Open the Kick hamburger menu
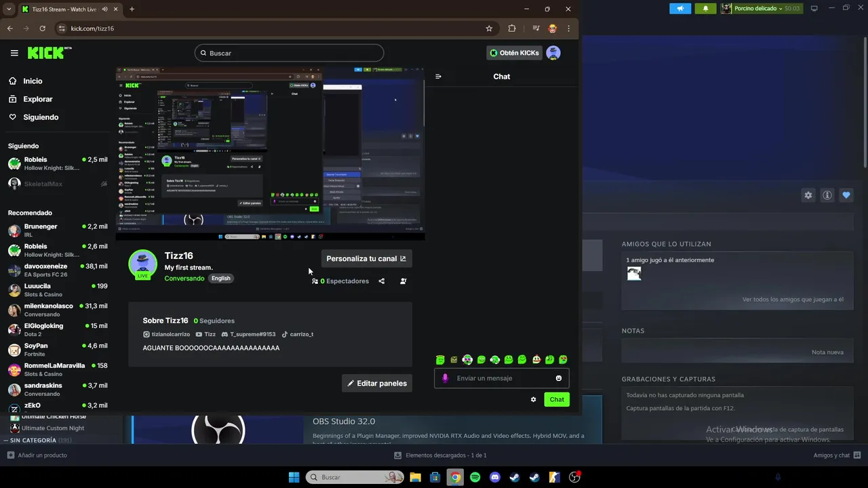Image resolution: width=868 pixels, height=488 pixels. pos(14,53)
